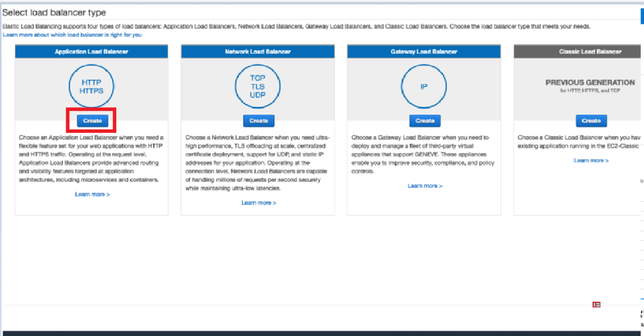Screen dimensions: 644x336
Task: Click the TCP TLS UDP circle icon
Action: point(258,87)
